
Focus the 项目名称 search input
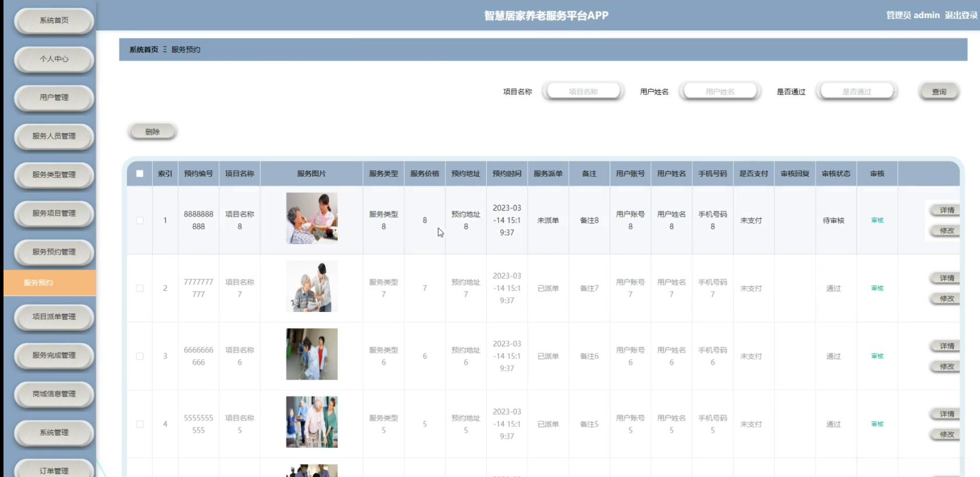[584, 92]
